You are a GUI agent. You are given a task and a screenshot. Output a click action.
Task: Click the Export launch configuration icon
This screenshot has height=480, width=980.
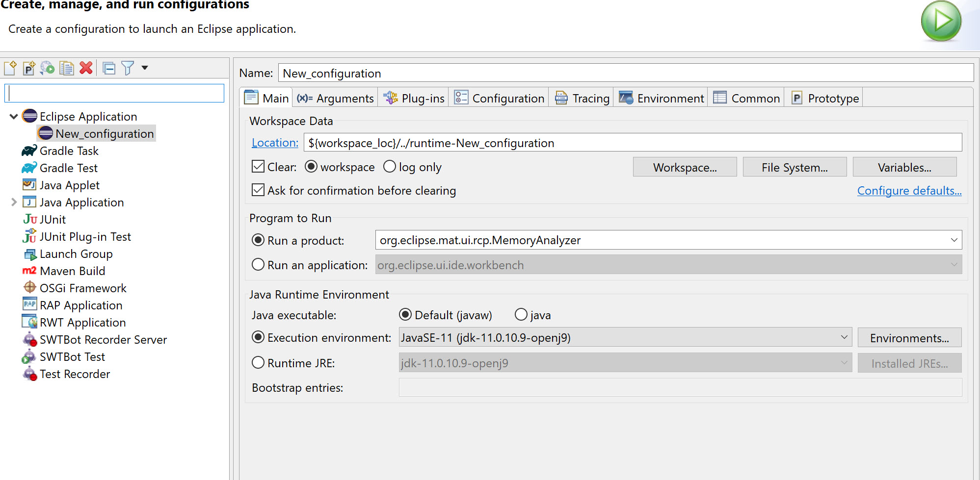48,68
